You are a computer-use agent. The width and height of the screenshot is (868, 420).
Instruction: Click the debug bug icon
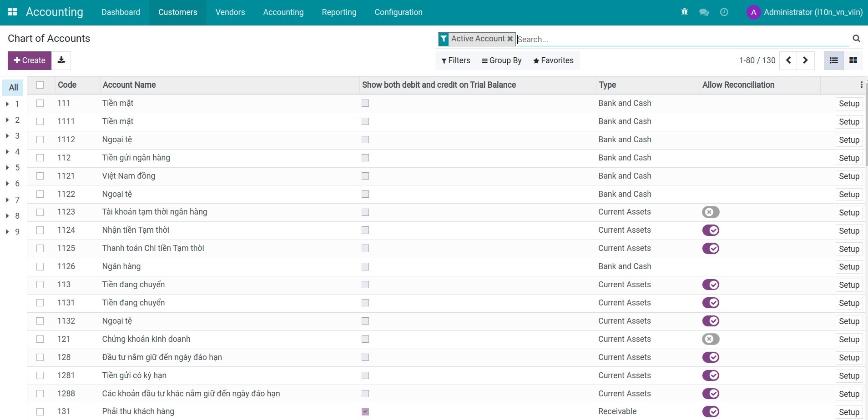[684, 12]
